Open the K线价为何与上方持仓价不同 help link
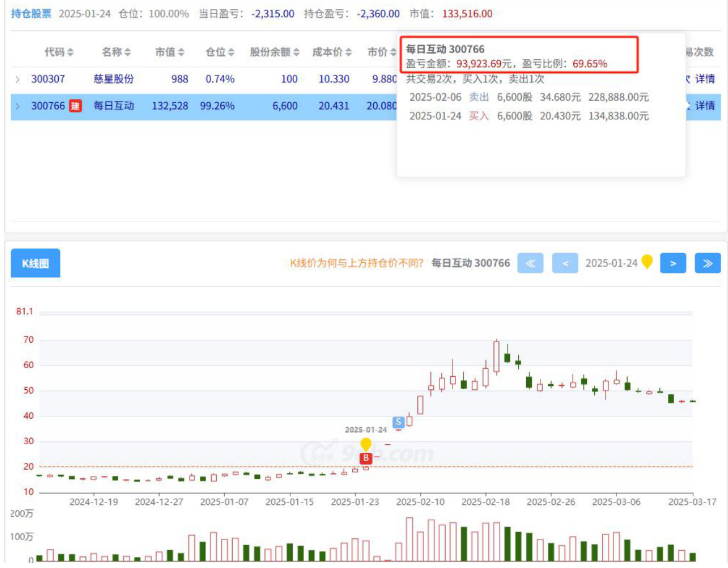This screenshot has height=568, width=728. click(x=357, y=263)
